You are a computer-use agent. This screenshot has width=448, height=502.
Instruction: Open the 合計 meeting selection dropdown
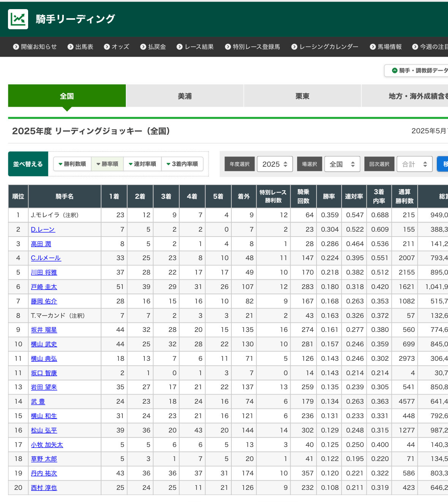point(415,164)
